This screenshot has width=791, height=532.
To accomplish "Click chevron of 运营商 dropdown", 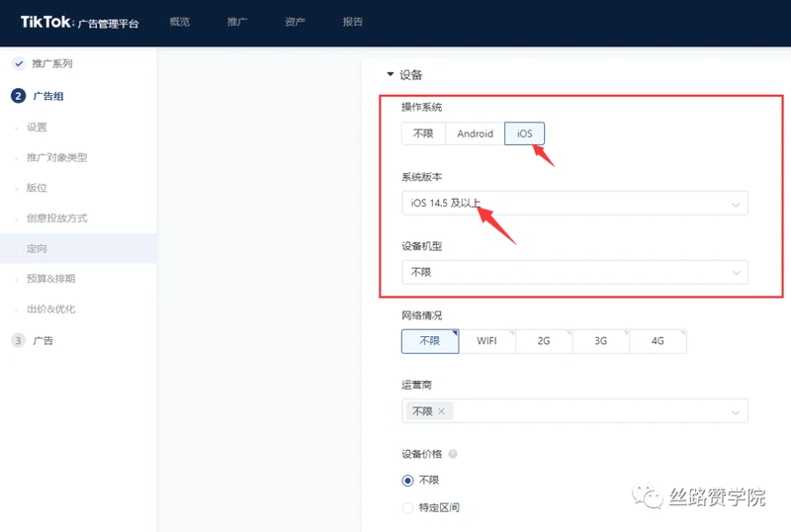I will point(736,412).
